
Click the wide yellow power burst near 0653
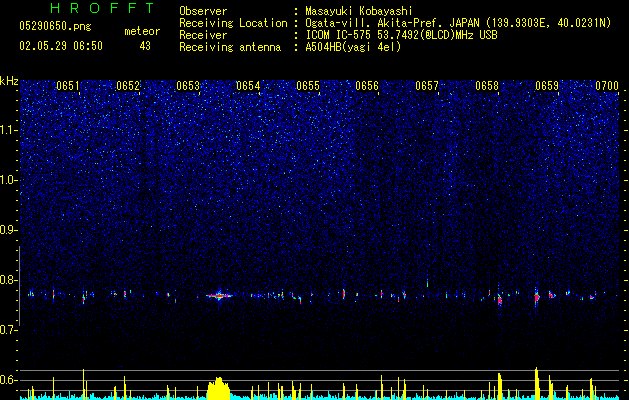point(219,388)
